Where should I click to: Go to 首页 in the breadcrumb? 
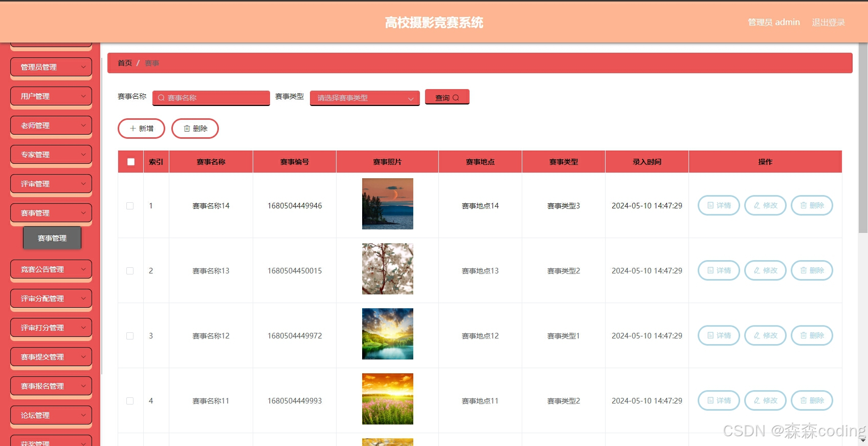125,63
